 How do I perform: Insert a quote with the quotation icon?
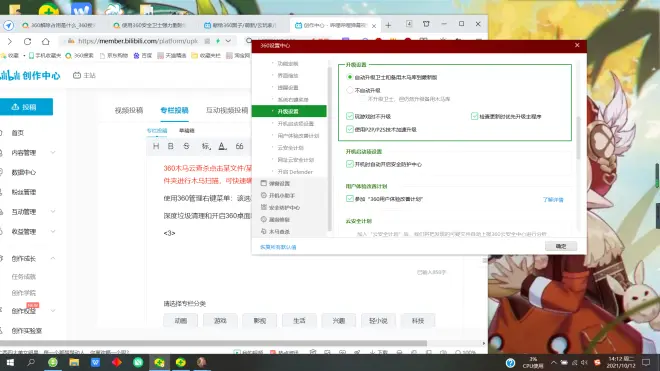click(x=240, y=146)
